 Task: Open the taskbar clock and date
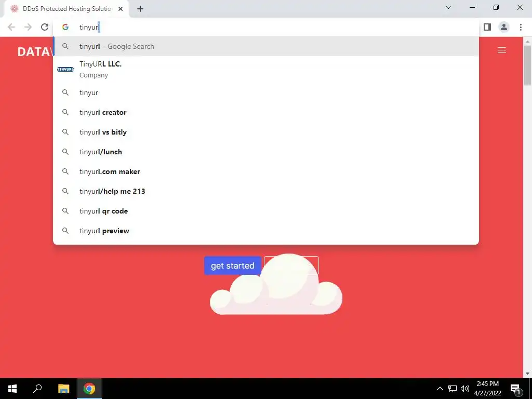(x=487, y=389)
